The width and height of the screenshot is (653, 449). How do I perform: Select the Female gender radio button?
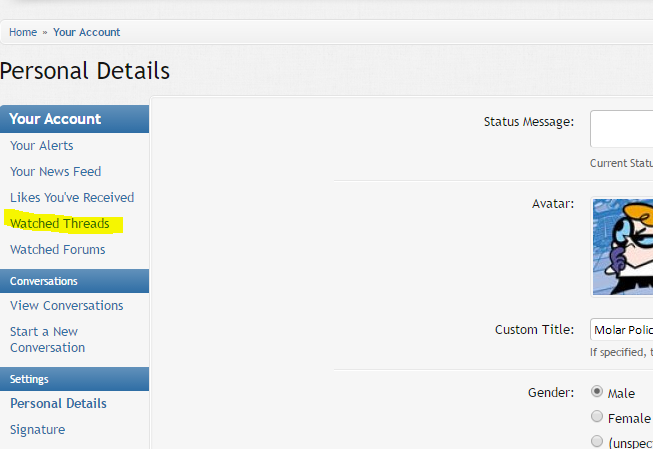click(x=597, y=417)
